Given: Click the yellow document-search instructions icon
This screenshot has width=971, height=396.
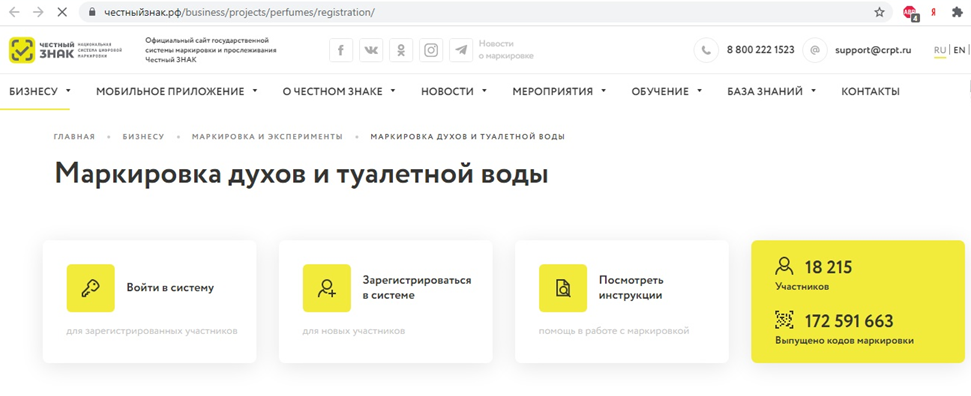Looking at the screenshot, I should pos(563,288).
